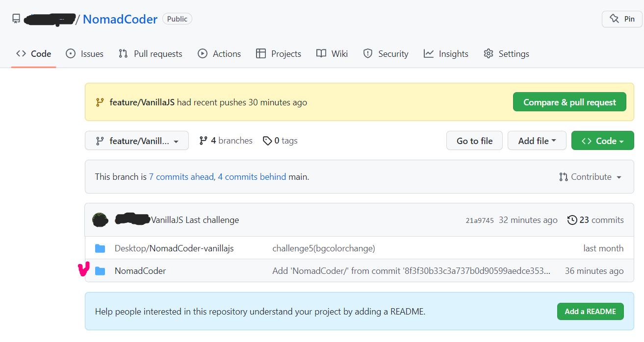Screen dimensions: 644x342
Task: Go to the Security tab
Action: tap(386, 54)
